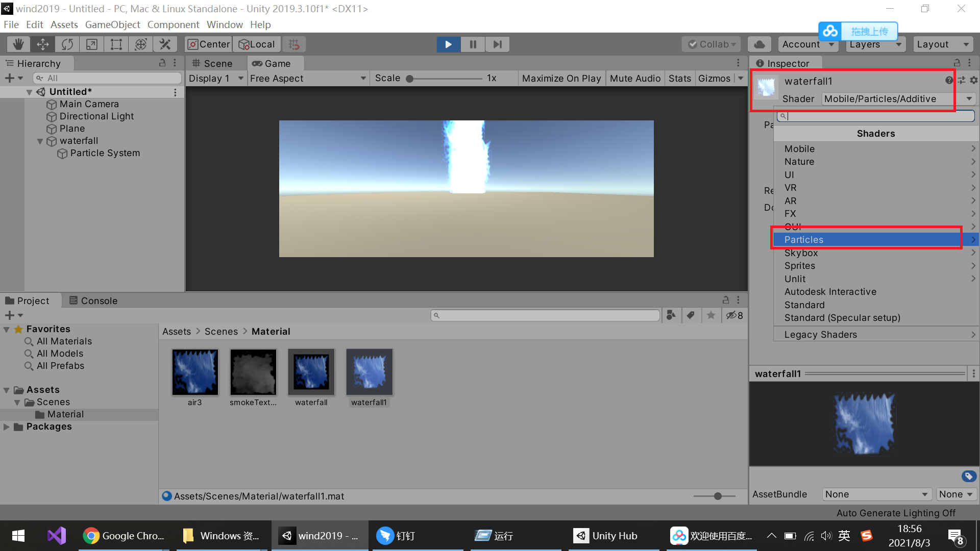The height and width of the screenshot is (551, 980).
Task: Select the Rect tool
Action: [116, 44]
